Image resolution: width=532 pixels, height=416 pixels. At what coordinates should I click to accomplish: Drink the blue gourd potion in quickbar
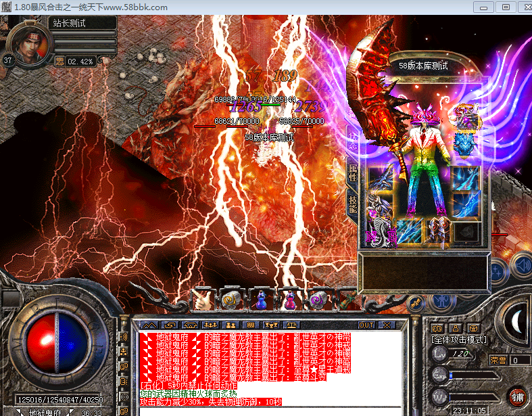point(260,300)
